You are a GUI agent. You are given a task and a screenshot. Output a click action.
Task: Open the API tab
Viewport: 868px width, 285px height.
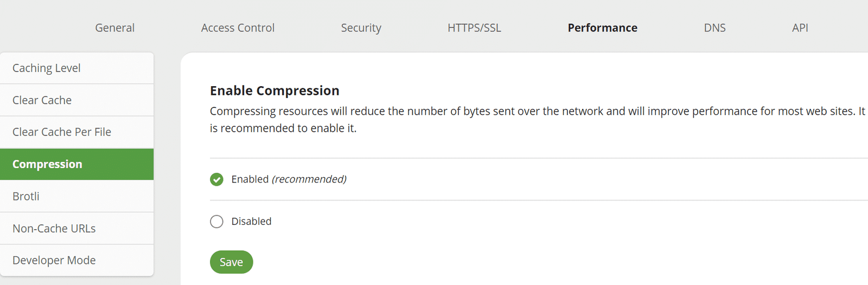point(800,28)
